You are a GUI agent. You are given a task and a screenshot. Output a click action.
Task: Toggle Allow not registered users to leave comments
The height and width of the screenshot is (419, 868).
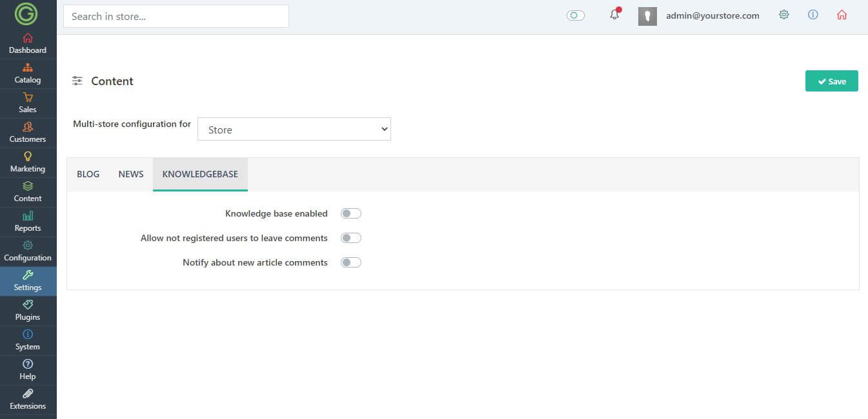(351, 238)
